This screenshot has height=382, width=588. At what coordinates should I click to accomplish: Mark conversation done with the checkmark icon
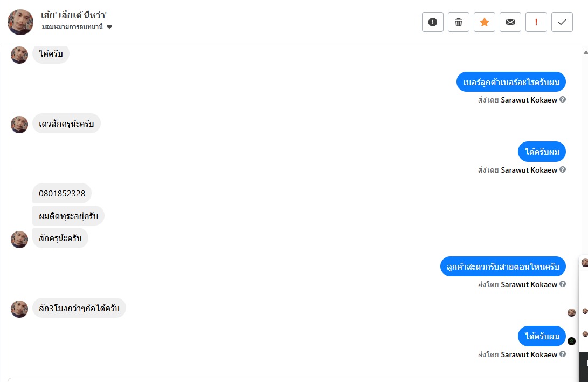[562, 22]
